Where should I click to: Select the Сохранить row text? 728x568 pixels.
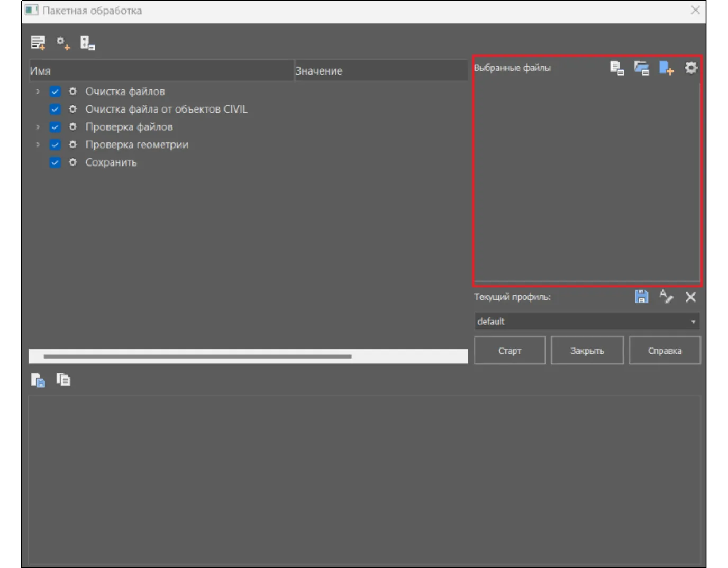pos(111,162)
